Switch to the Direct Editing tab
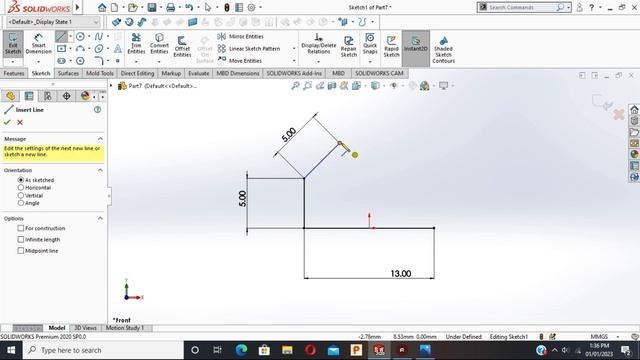 (138, 73)
